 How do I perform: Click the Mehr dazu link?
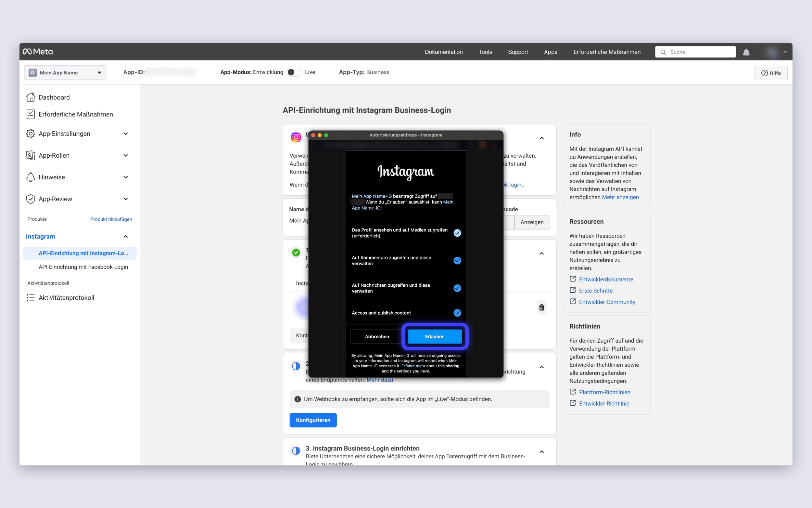[380, 380]
